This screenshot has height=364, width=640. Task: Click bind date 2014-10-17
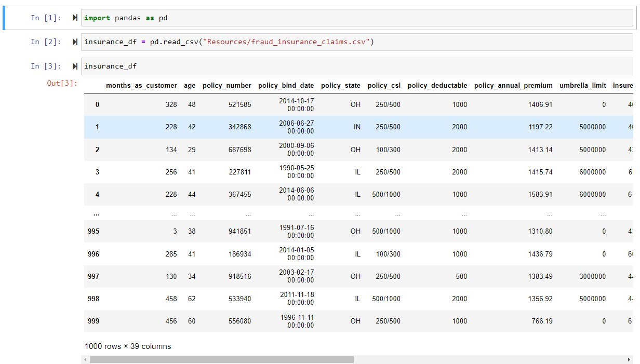tap(297, 101)
